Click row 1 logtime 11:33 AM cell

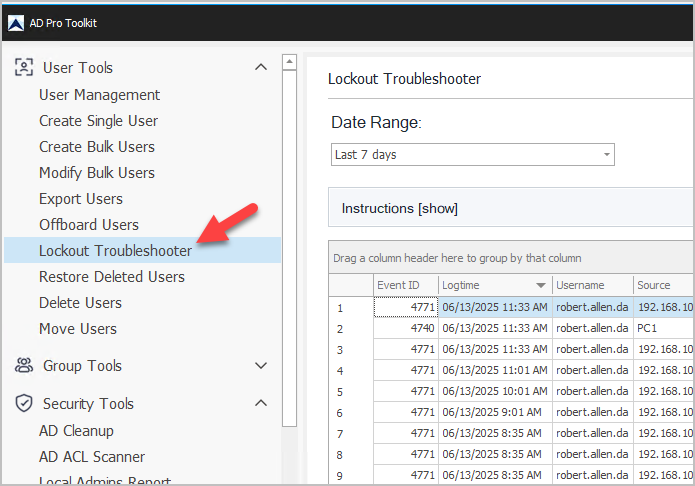tap(495, 307)
